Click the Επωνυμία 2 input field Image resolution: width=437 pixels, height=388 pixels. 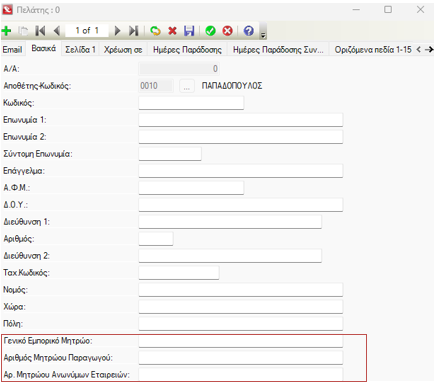point(241,137)
